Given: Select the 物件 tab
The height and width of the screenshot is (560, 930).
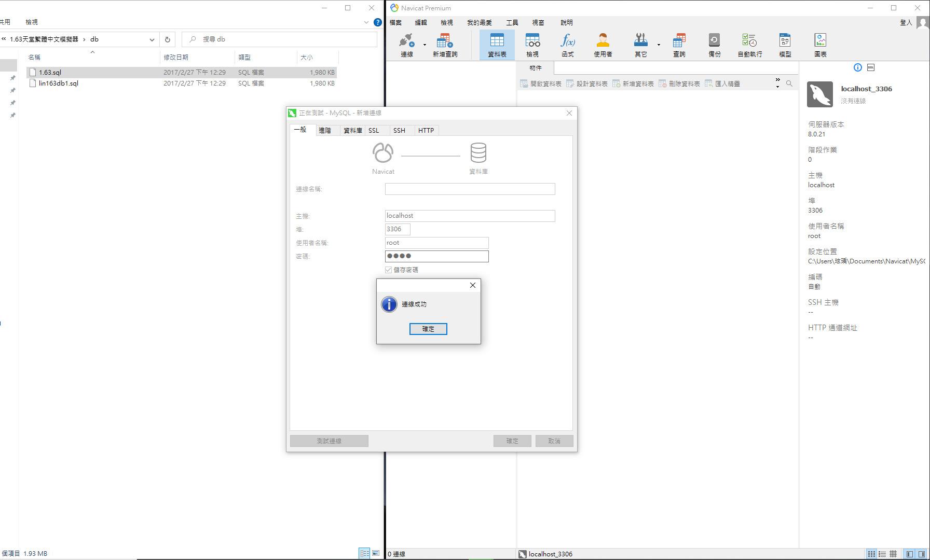Looking at the screenshot, I should [536, 68].
